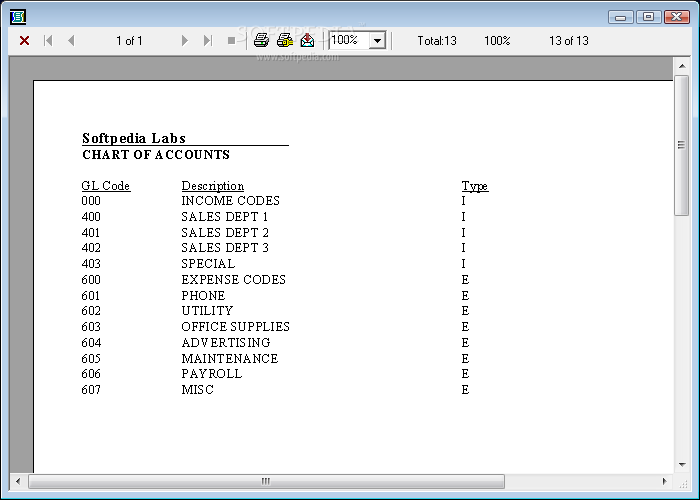Open the printer setup icon
Image resolution: width=700 pixels, height=500 pixels.
(285, 41)
